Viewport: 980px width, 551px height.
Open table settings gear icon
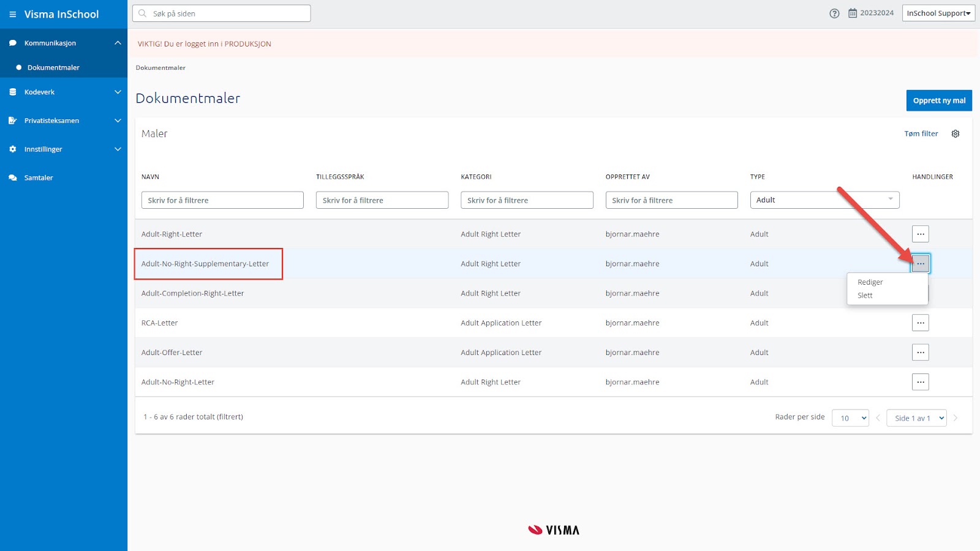pos(956,133)
